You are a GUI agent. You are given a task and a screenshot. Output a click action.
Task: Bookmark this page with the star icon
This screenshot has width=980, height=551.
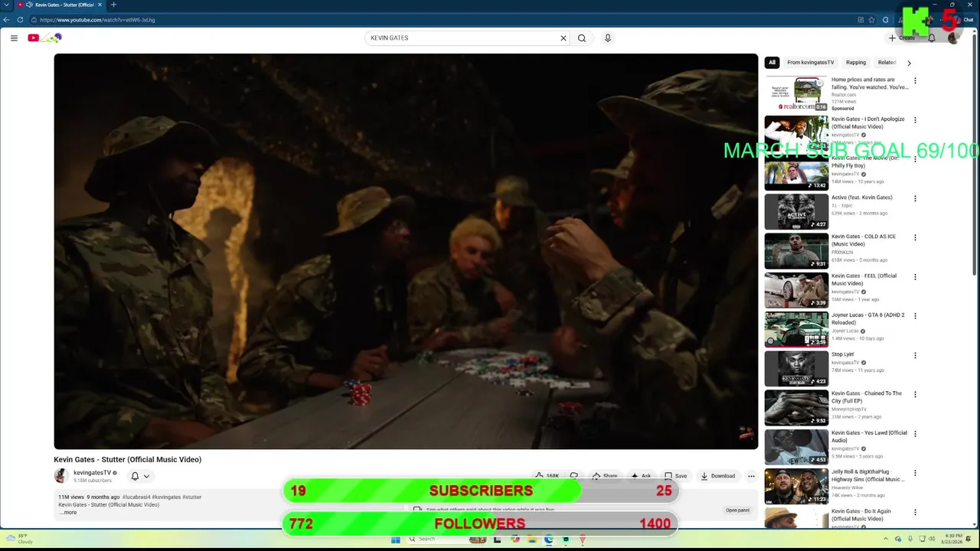(873, 20)
